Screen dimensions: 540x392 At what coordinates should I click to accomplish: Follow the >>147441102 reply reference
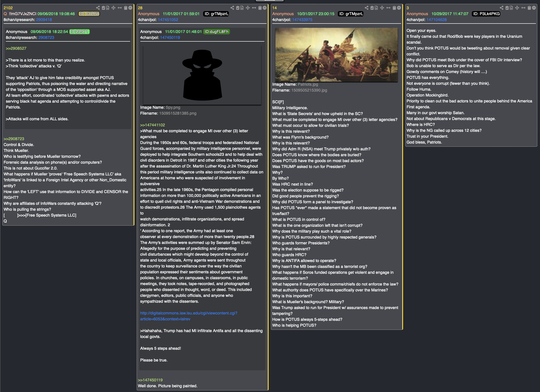click(152, 125)
